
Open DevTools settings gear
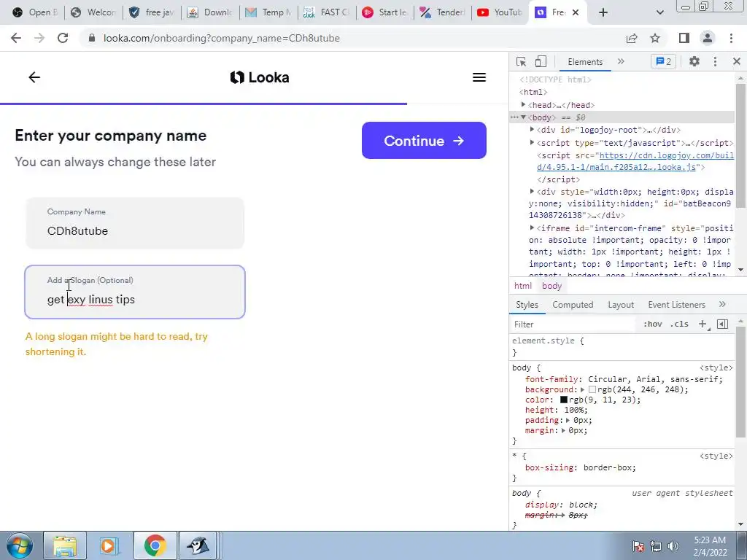[694, 61]
